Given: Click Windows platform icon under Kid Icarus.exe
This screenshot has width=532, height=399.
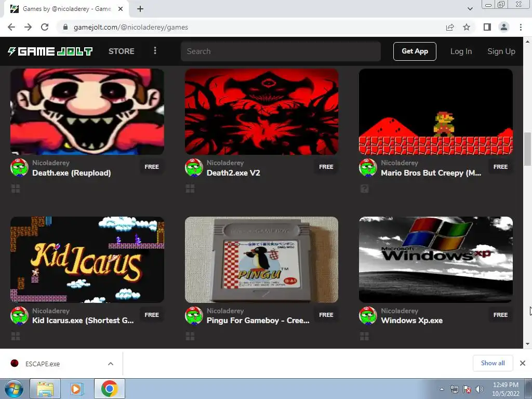Looking at the screenshot, I should pos(16,336).
